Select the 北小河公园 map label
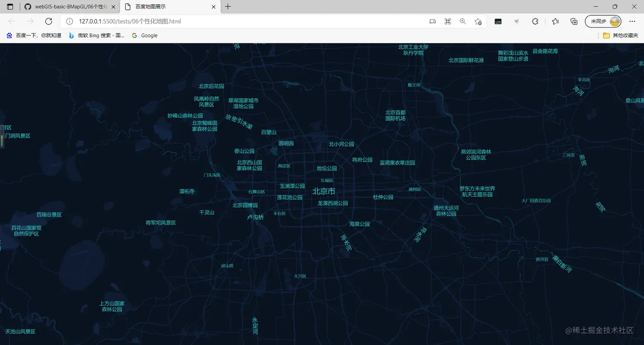The image size is (644, 345). pos(342,144)
